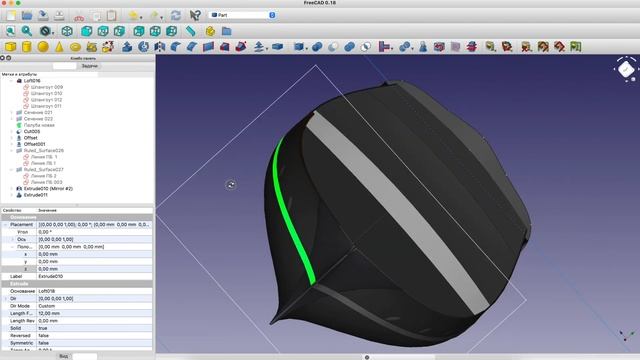The height and width of the screenshot is (360, 640).
Task: Set the Bottom view cube icon
Action: pos(155,31)
